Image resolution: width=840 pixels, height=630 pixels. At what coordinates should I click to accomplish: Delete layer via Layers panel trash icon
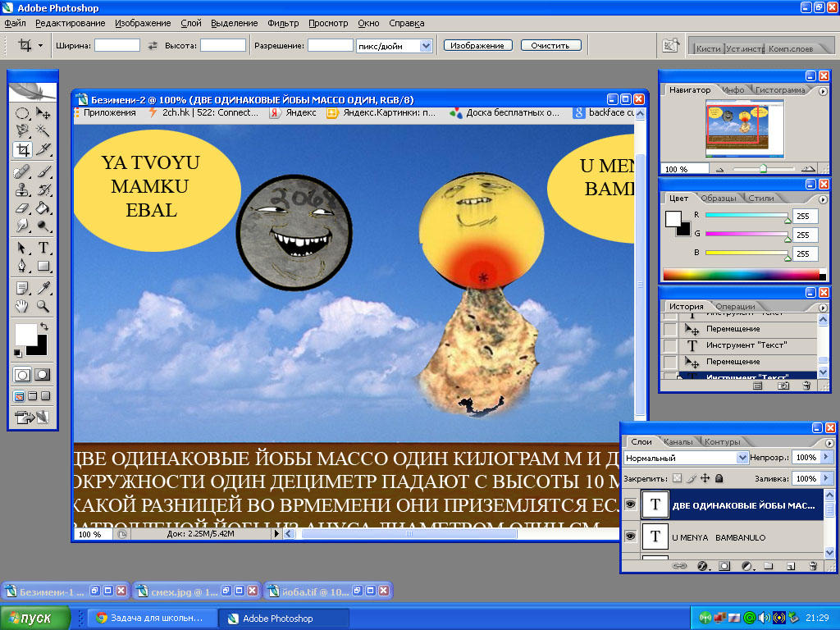click(x=813, y=566)
